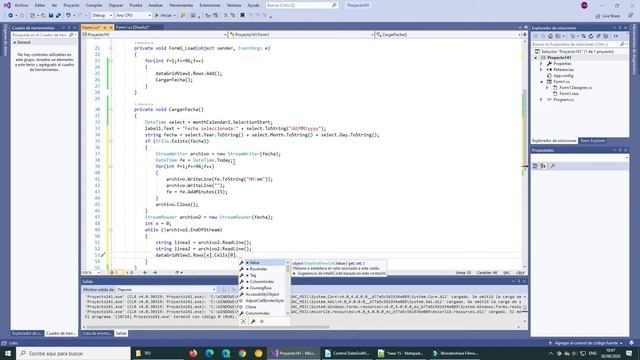Select App.config in Solution Explorer
The image size is (640, 360).
(563, 76)
